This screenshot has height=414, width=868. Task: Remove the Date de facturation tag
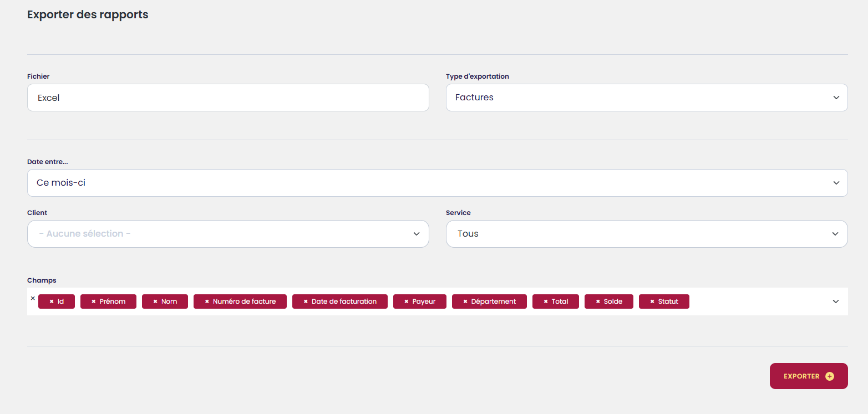click(306, 301)
